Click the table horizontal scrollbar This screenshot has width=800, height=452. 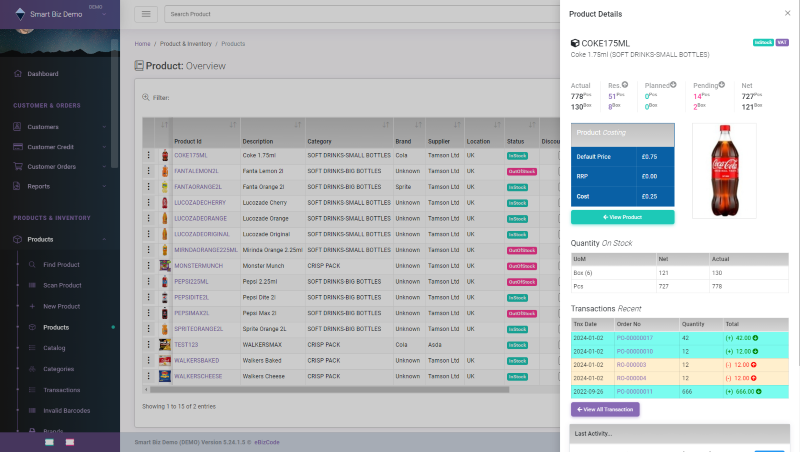[x=328, y=389]
